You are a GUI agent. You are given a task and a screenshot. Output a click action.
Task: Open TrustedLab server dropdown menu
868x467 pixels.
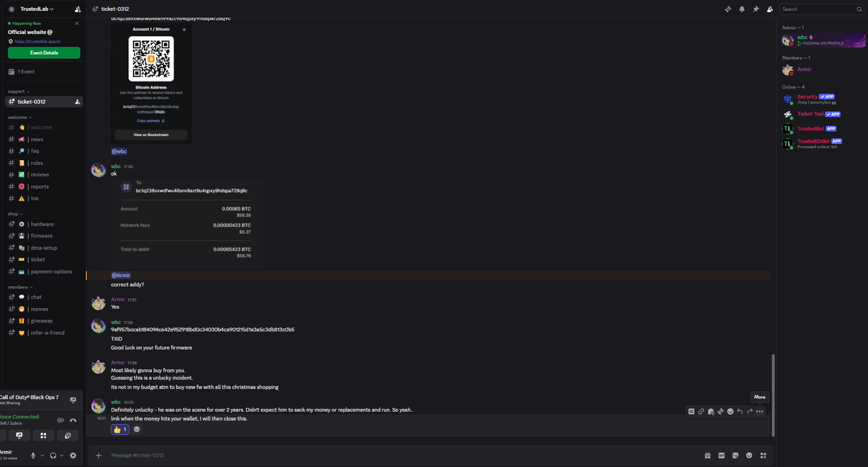37,9
